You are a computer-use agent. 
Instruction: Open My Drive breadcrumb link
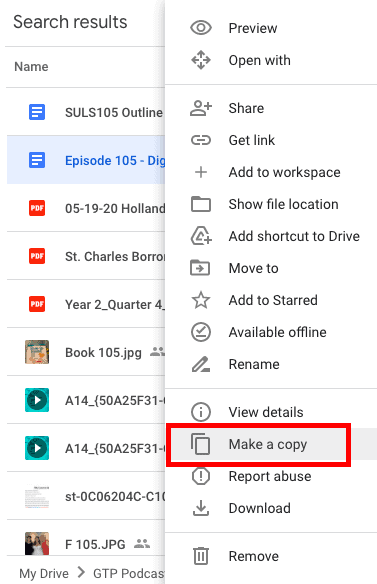click(x=44, y=573)
